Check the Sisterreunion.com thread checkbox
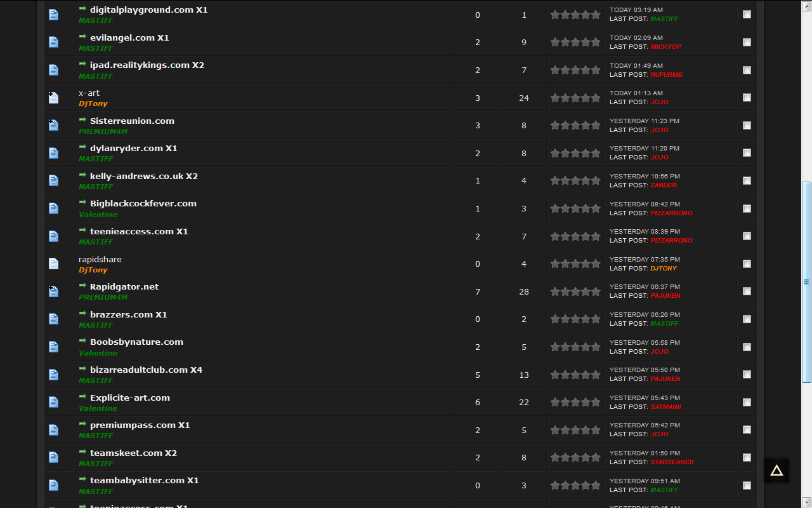Viewport: 812px width, 508px height. pyautogui.click(x=747, y=125)
